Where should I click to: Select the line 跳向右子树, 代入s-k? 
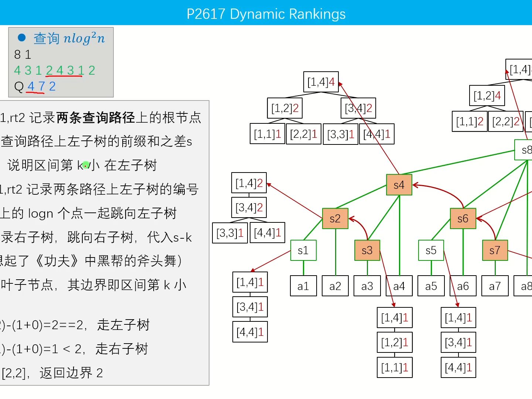click(x=96, y=237)
